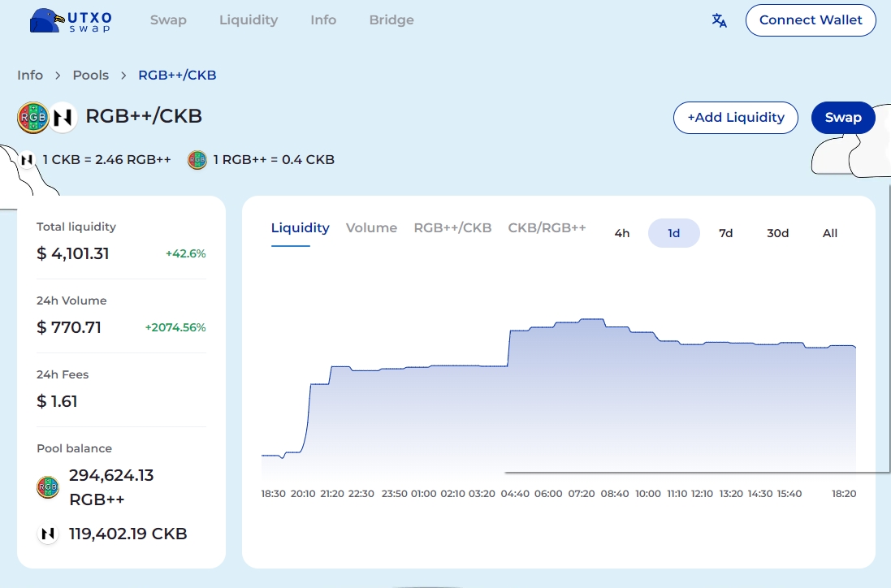Click the 04:40 axis label on the chart
This screenshot has height=588, width=891.
tap(515, 494)
